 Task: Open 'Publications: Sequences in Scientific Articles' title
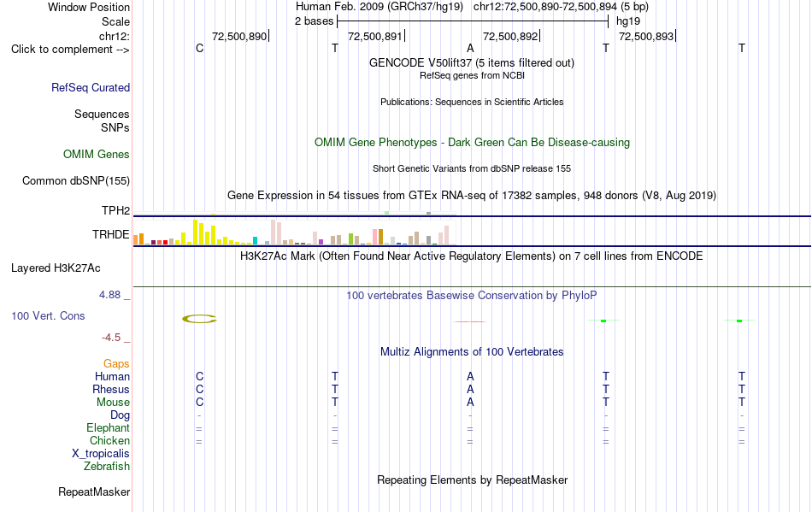pos(472,102)
